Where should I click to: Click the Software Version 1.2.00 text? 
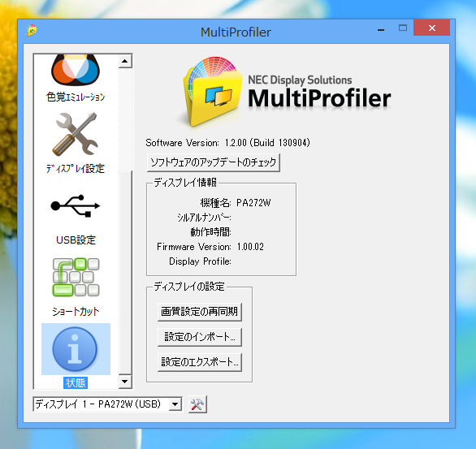(x=227, y=143)
